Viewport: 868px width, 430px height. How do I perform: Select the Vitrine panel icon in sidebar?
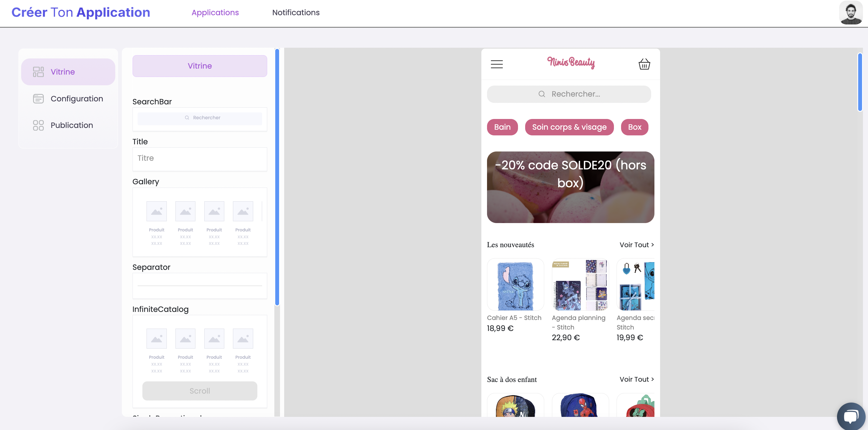point(38,72)
